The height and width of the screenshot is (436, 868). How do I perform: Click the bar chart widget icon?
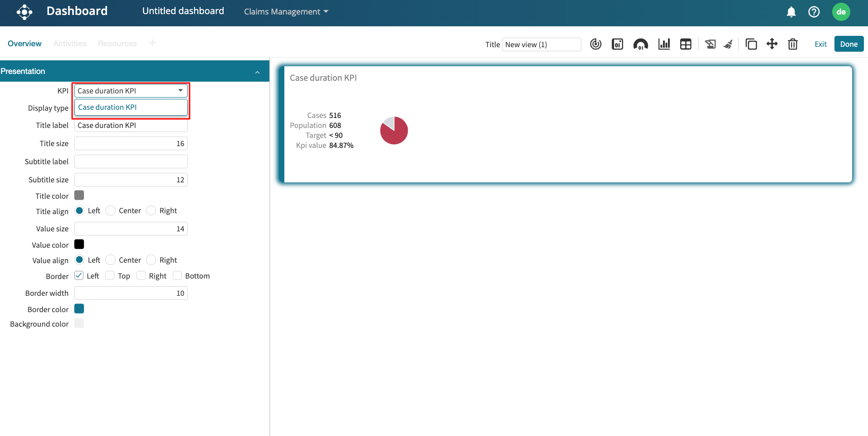pyautogui.click(x=664, y=44)
